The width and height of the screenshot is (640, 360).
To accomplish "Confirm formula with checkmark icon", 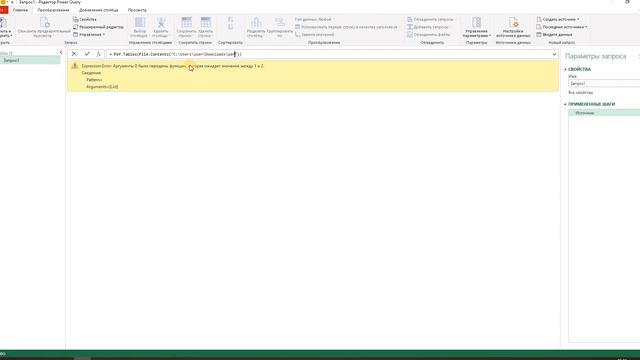I will coord(87,54).
